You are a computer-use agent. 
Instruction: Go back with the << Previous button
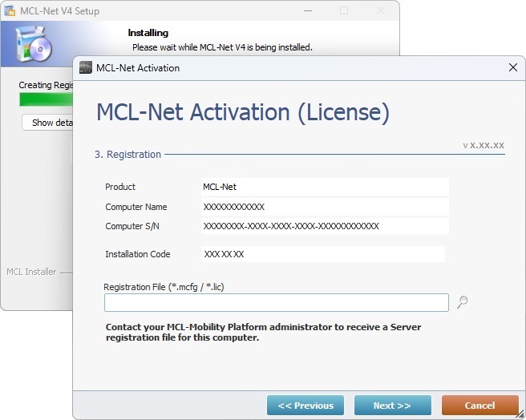point(305,406)
